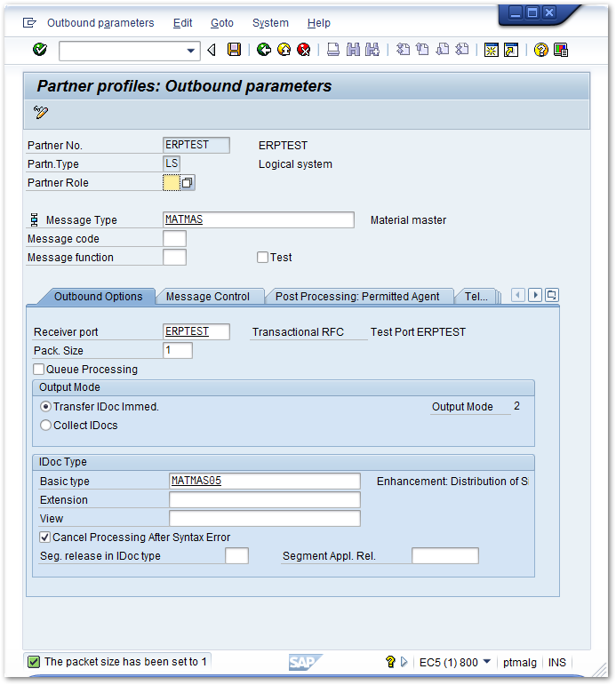Click the Message function field
The image size is (616, 685).
174,258
